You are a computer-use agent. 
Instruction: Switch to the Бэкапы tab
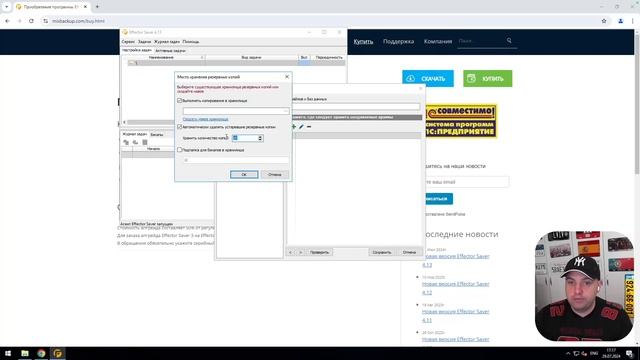[157, 134]
